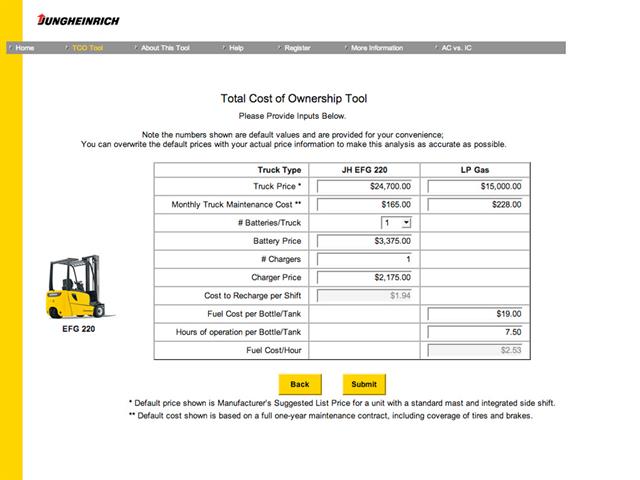The width and height of the screenshot is (640, 480).
Task: Open the Home menu item
Action: (25, 48)
